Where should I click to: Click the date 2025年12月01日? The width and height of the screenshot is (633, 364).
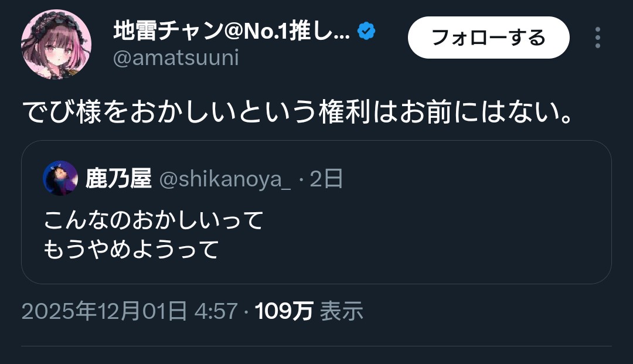pos(104,311)
